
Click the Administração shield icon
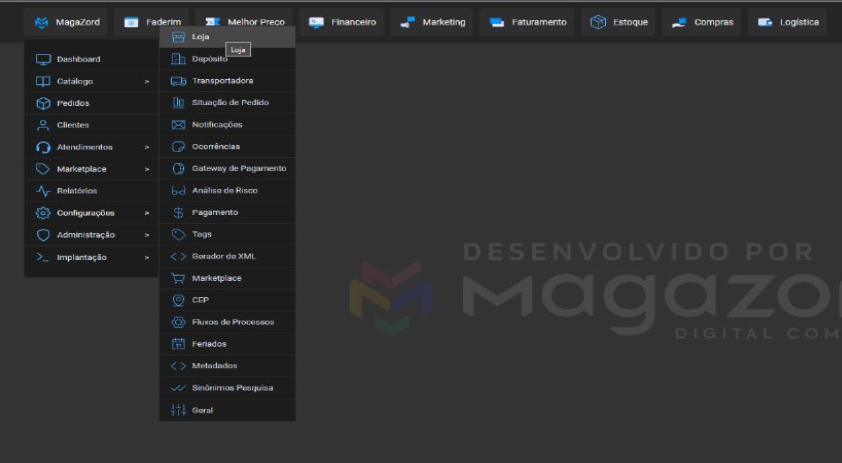point(43,235)
